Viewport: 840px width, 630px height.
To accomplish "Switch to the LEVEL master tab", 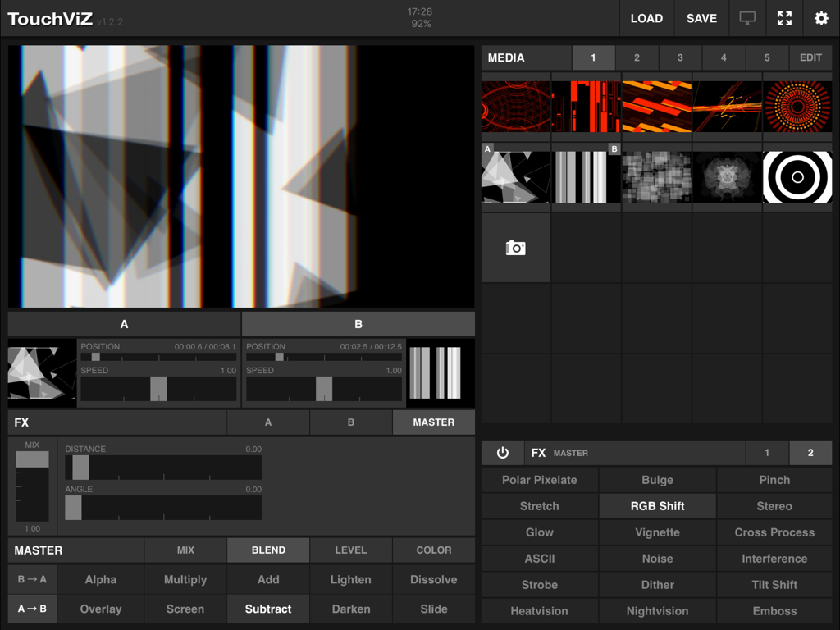I will pyautogui.click(x=350, y=550).
